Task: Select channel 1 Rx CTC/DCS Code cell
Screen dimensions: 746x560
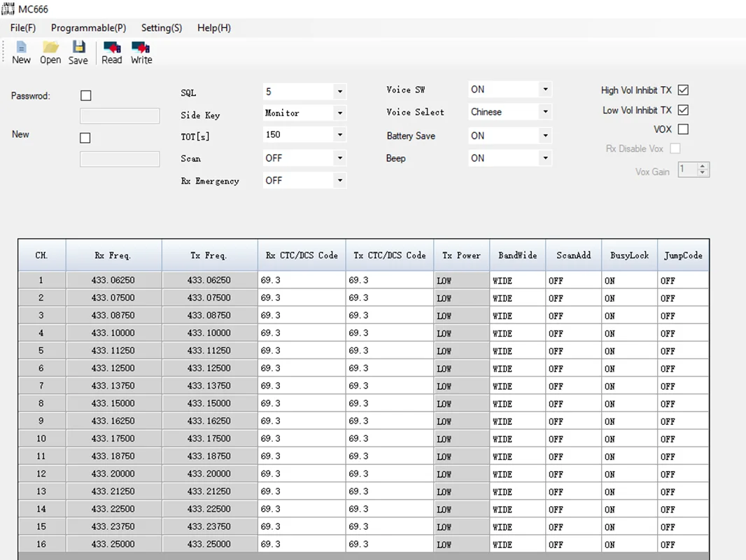Action: [x=301, y=280]
